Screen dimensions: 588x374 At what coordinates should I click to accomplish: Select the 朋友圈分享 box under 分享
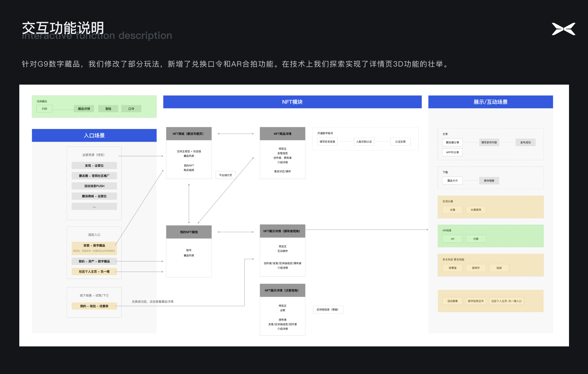pyautogui.click(x=452, y=142)
